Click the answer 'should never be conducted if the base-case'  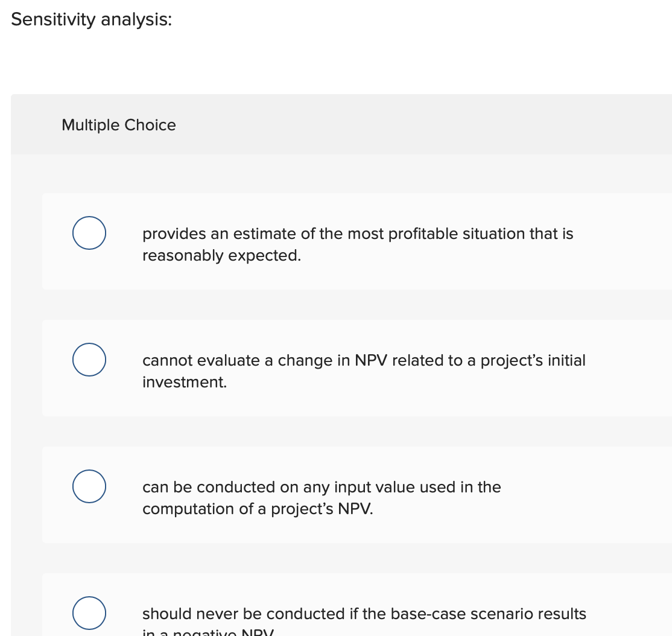pyautogui.click(x=364, y=614)
